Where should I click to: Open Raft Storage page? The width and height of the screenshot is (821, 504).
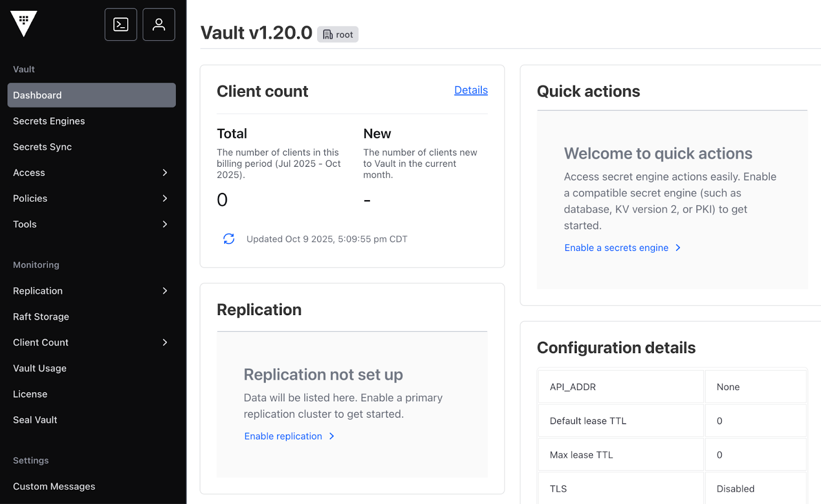(41, 317)
